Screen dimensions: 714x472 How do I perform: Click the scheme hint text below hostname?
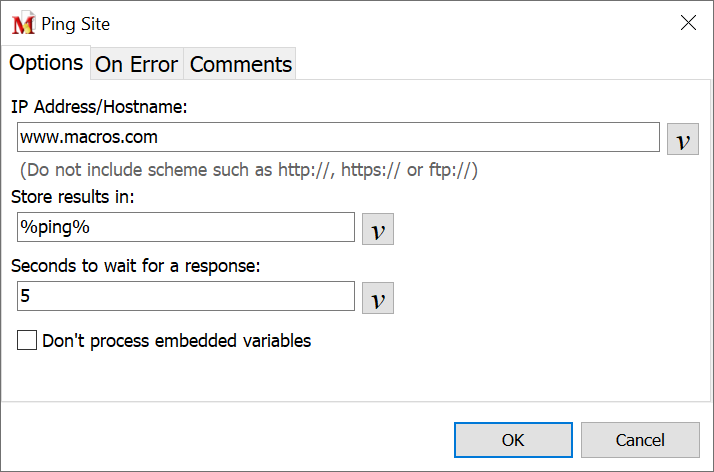(x=249, y=170)
